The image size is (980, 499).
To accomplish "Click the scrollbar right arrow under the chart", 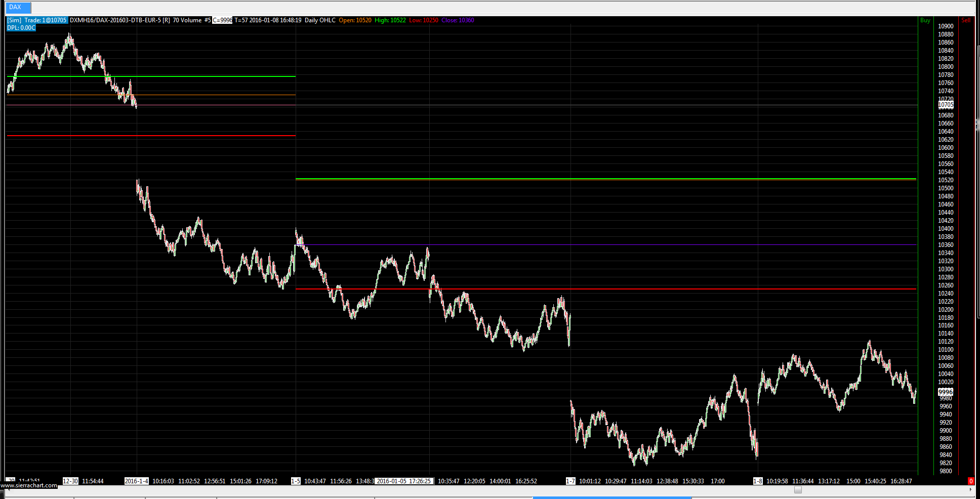I will tap(970, 489).
